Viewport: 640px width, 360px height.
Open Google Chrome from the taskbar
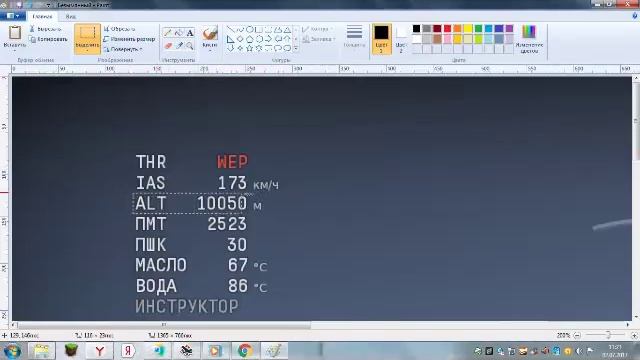click(x=245, y=351)
